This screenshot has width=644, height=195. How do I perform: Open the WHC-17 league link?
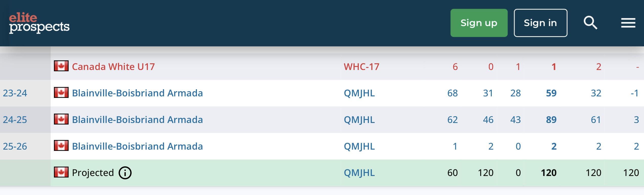(361, 67)
